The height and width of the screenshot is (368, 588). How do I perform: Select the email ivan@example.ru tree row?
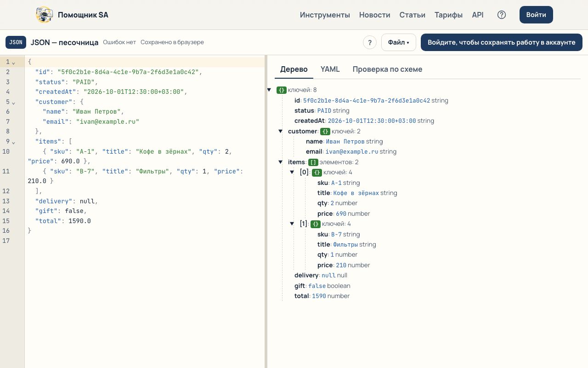[351, 152]
